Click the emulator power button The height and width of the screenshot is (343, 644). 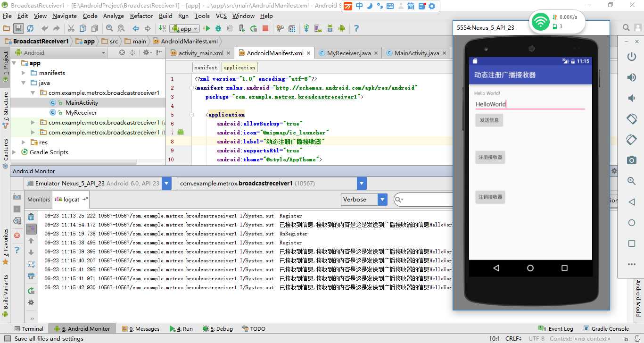point(632,57)
